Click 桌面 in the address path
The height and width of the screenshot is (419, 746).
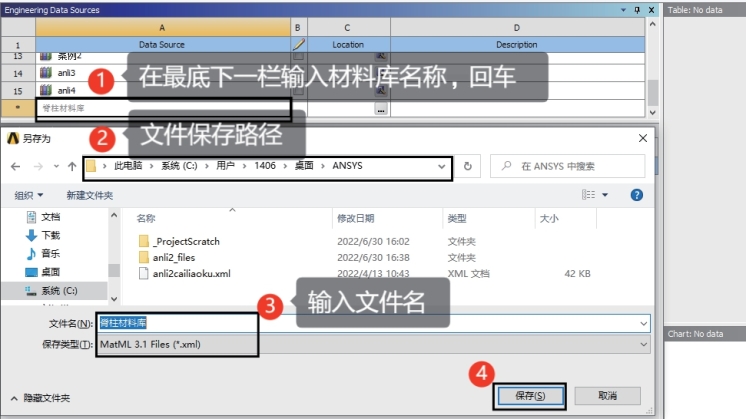pyautogui.click(x=304, y=166)
